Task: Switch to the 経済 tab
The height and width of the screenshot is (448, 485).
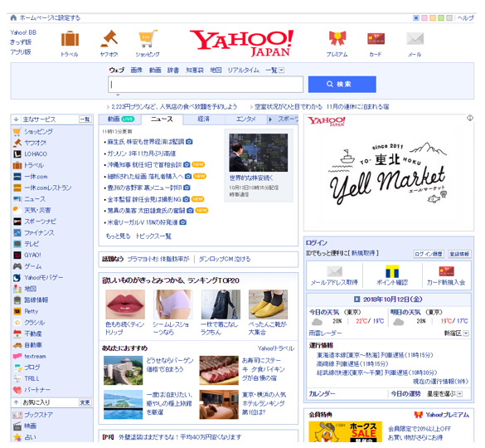Action: pyautogui.click(x=203, y=119)
